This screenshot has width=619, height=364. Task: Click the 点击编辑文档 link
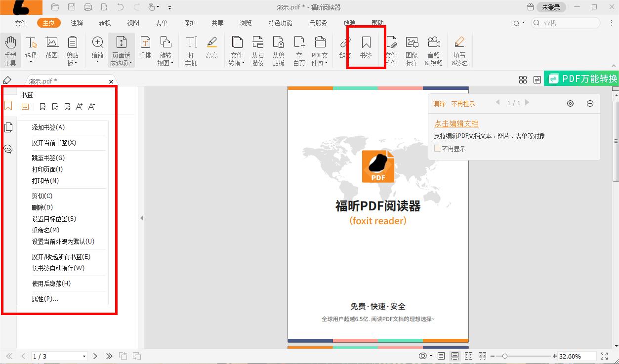click(455, 123)
